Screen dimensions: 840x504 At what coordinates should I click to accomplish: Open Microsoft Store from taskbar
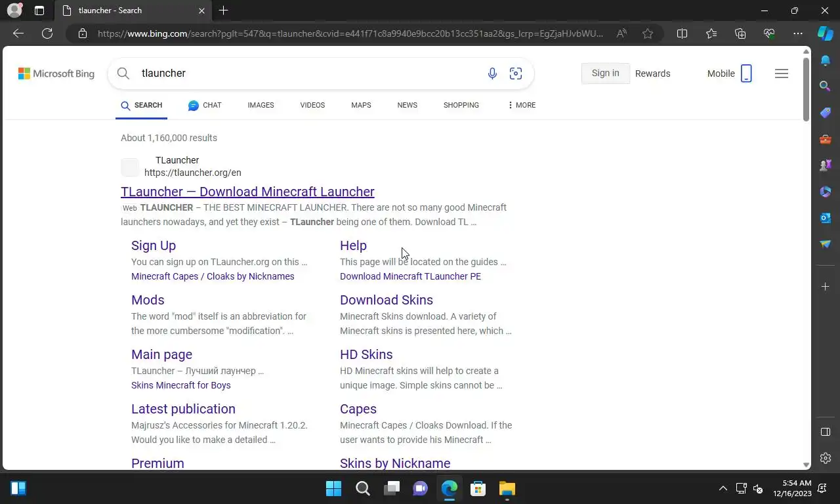click(x=478, y=488)
